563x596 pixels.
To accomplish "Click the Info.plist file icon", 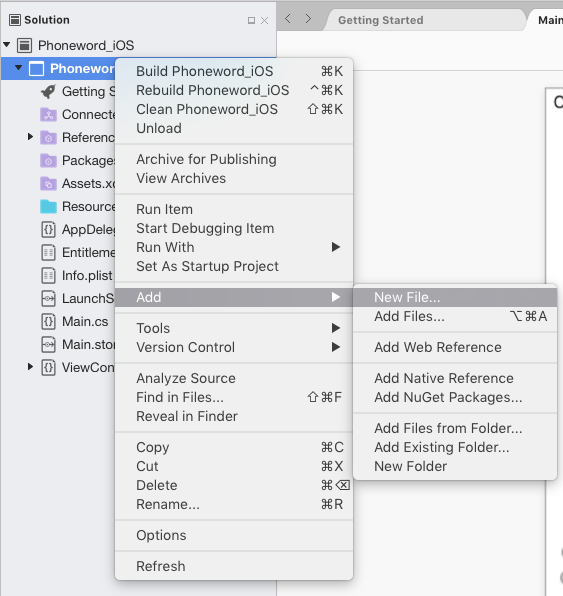I will pos(48,276).
